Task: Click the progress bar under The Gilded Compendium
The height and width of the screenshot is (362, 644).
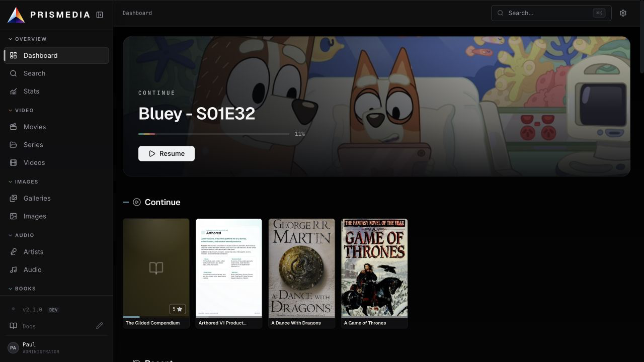Action: (156, 317)
